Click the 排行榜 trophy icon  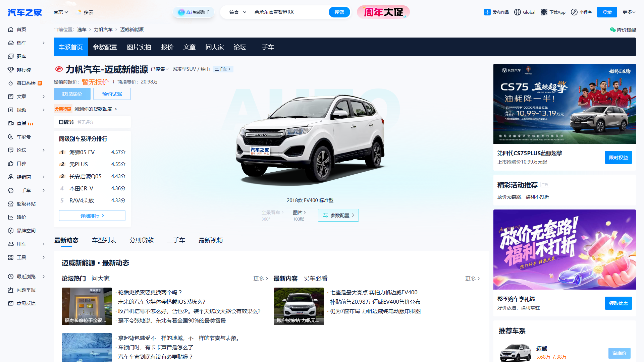11,70
